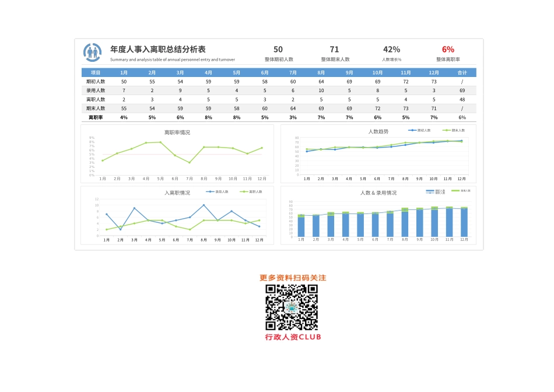Click the red 6% overall turnover rate
Screen dimensions: 554x392
pyautogui.click(x=448, y=50)
